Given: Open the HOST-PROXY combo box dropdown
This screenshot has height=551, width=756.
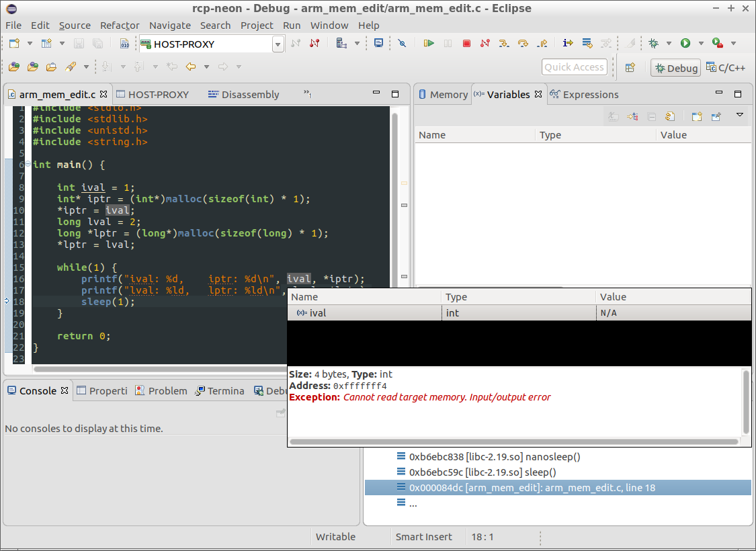Looking at the screenshot, I should coord(278,44).
